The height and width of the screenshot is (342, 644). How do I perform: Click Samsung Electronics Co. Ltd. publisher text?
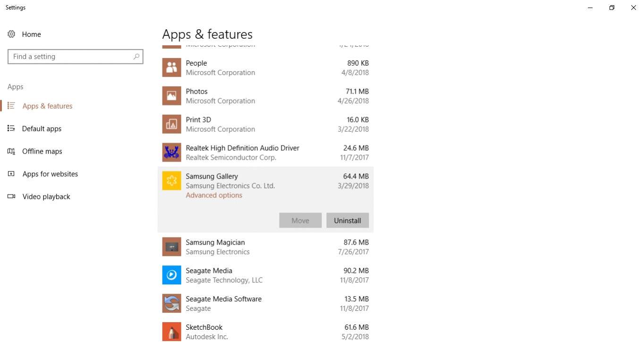tap(230, 186)
